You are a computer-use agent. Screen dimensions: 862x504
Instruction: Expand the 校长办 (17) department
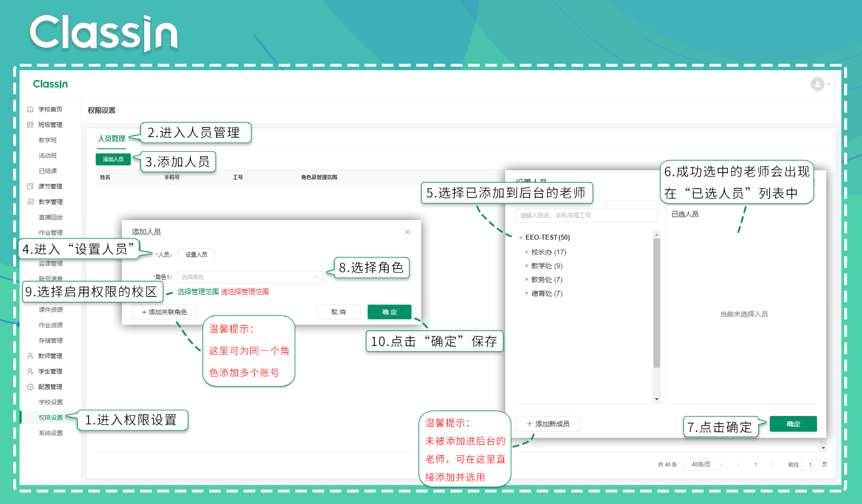coord(526,252)
